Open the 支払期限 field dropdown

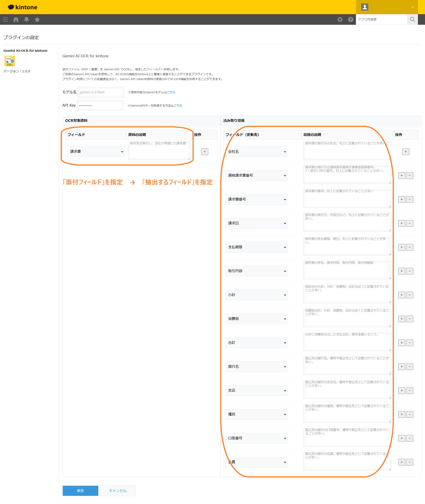click(256, 247)
